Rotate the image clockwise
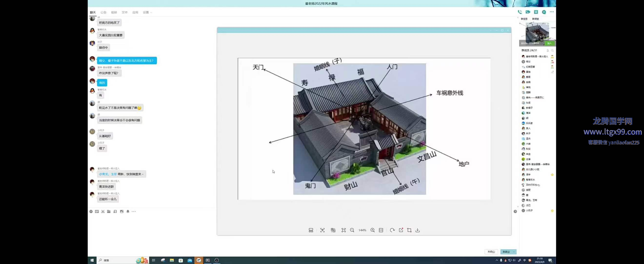The width and height of the screenshot is (644, 264). (x=392, y=230)
